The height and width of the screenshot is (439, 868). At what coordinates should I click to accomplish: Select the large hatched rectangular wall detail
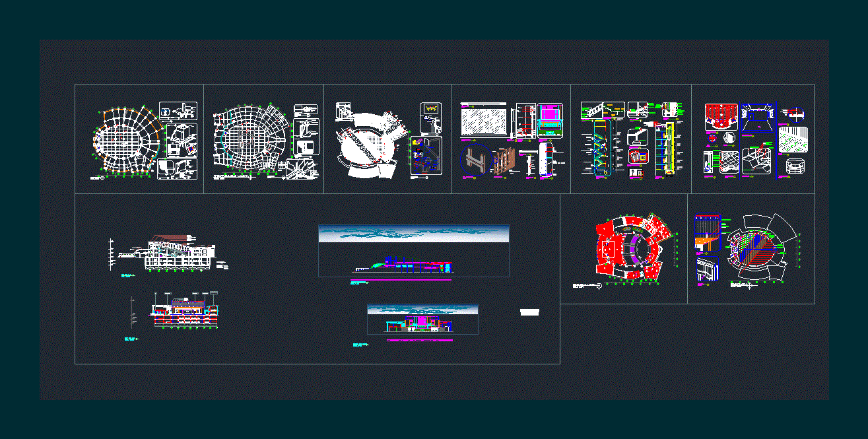click(x=484, y=123)
